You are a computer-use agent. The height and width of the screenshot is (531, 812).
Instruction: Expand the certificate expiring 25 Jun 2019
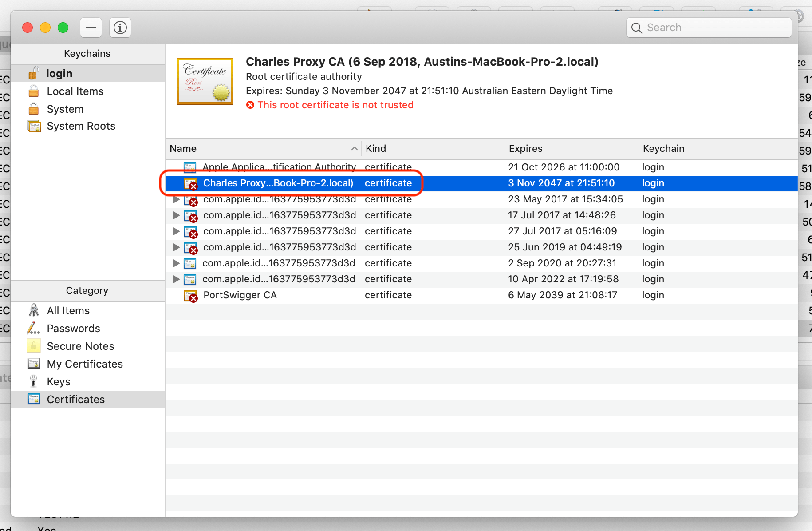tap(176, 247)
